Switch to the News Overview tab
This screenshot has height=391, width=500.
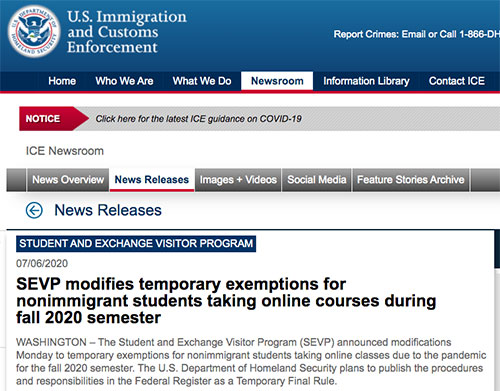(x=68, y=180)
